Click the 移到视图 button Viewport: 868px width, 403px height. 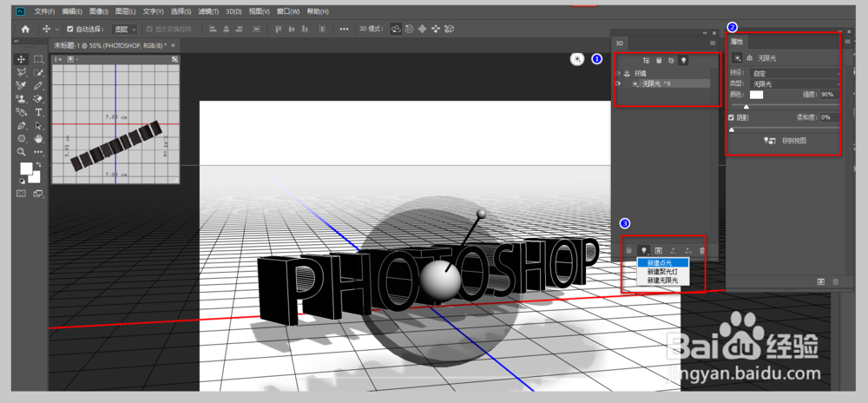pos(786,142)
